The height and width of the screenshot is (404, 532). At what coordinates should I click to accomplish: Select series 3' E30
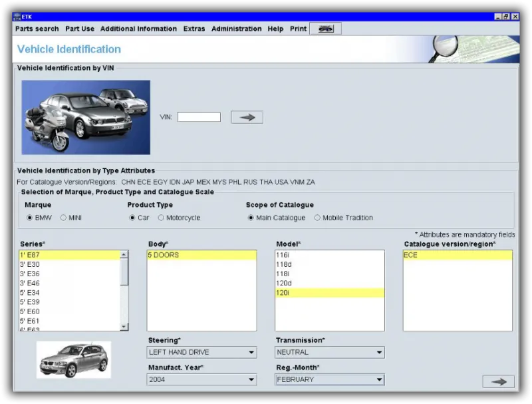point(70,264)
